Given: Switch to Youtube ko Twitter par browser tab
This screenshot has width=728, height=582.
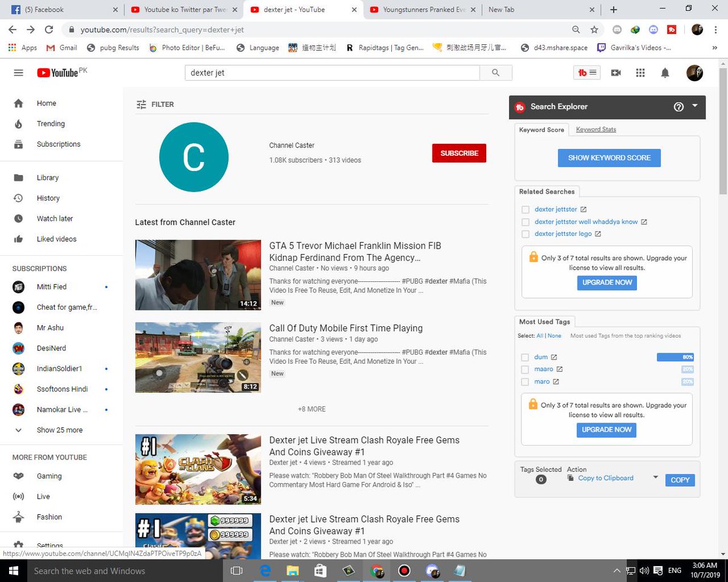Looking at the screenshot, I should pos(185,10).
